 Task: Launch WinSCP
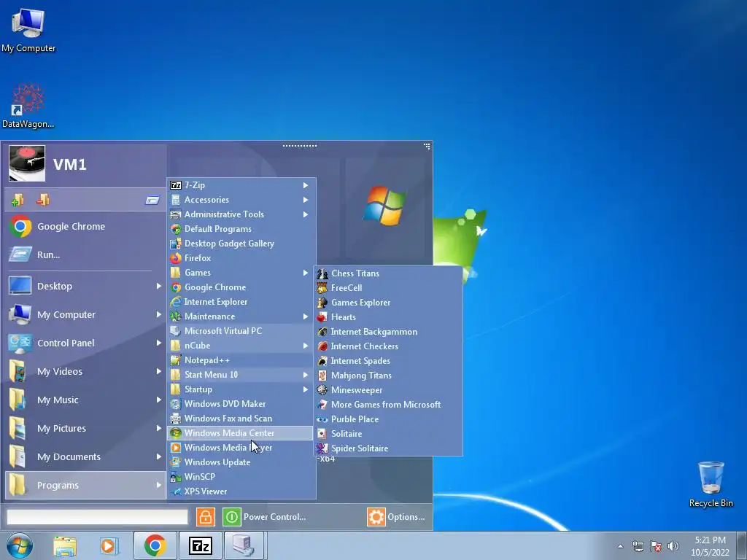point(241,477)
